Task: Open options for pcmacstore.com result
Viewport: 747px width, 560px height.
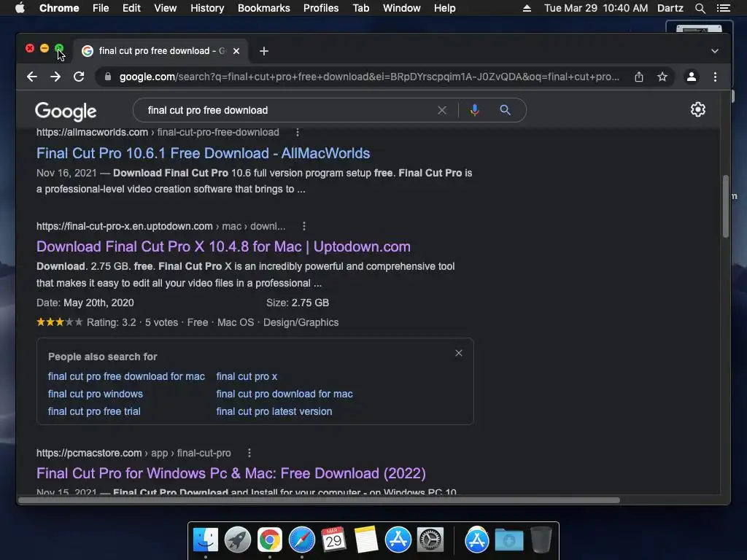Action: point(249,453)
